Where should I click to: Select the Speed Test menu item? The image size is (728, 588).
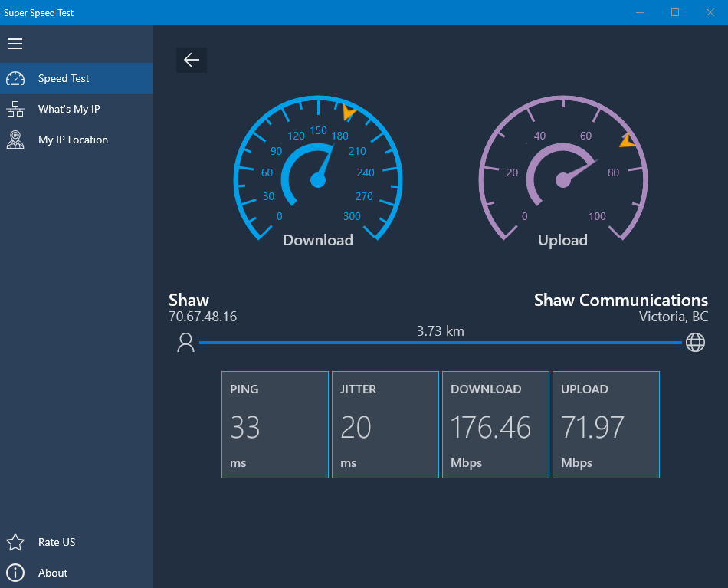tap(64, 78)
